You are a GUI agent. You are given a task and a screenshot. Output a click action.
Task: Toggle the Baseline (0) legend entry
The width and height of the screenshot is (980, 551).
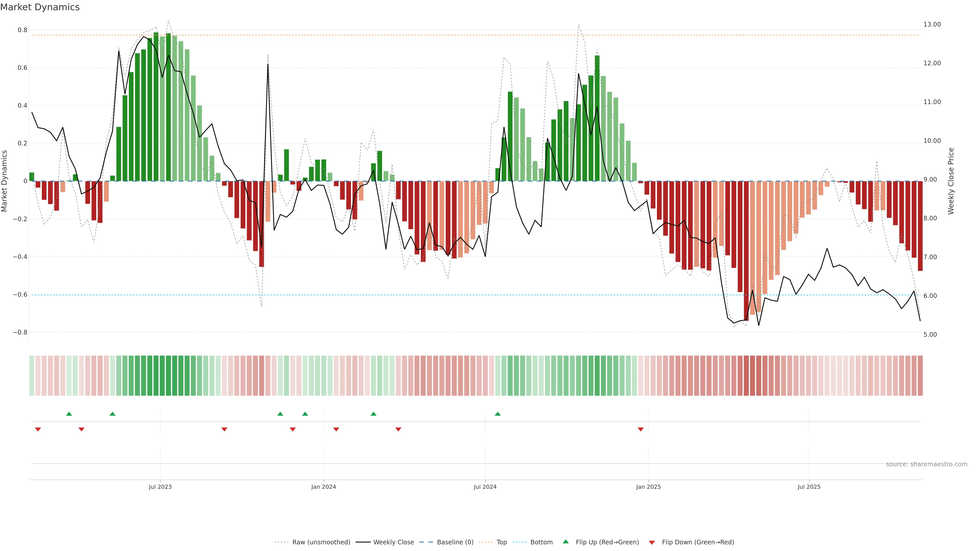455,542
